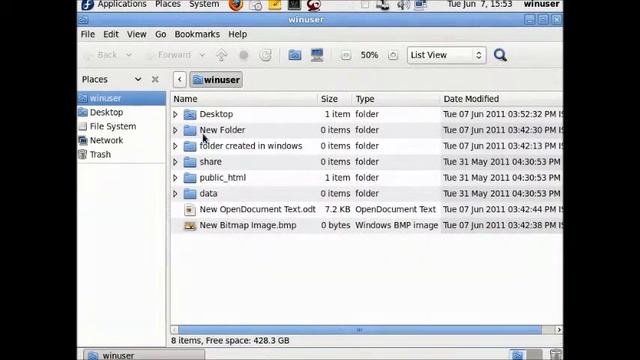The image size is (640, 360).
Task: Open the View menu
Action: pos(137,34)
